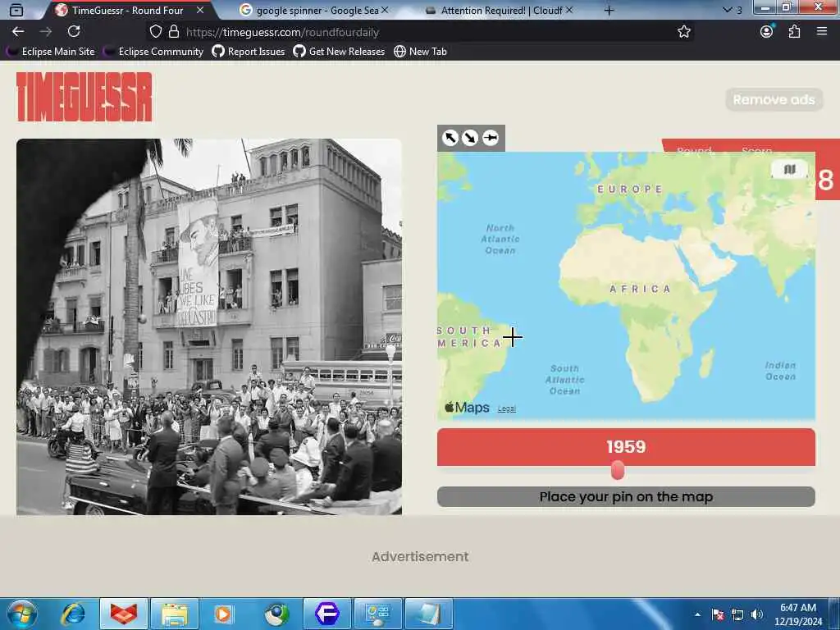
Task: Click the forward navigation arrow
Action: coord(46,32)
